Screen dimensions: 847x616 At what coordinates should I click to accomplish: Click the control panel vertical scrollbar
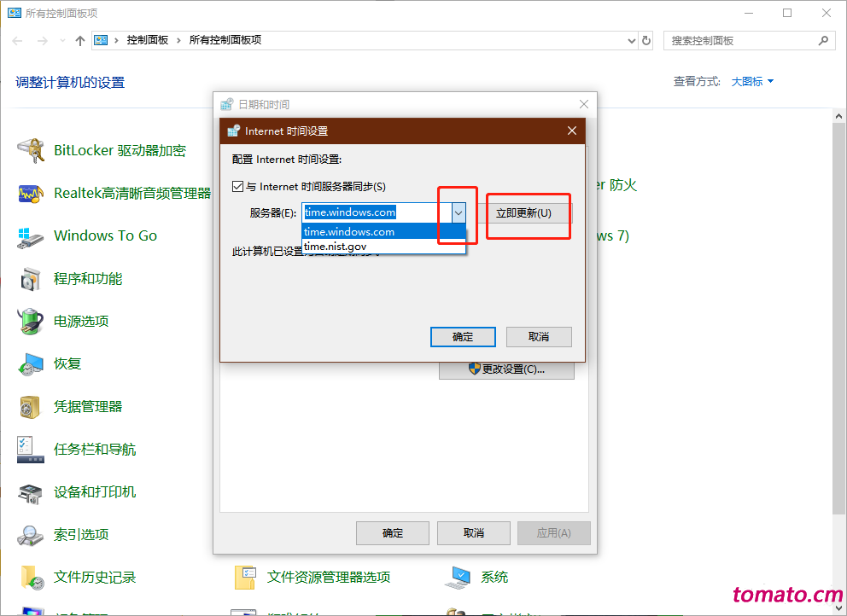838,318
